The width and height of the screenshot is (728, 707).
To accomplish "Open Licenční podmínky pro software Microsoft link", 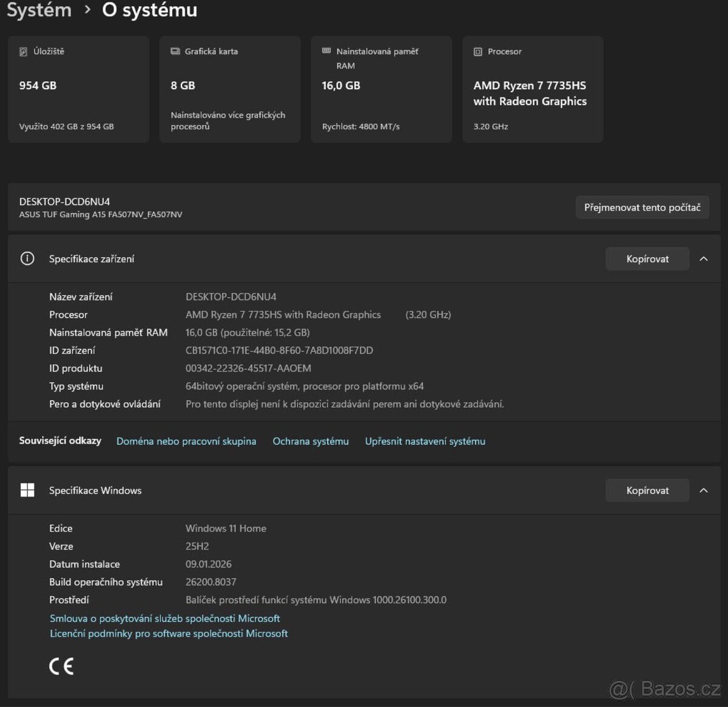I will (169, 634).
